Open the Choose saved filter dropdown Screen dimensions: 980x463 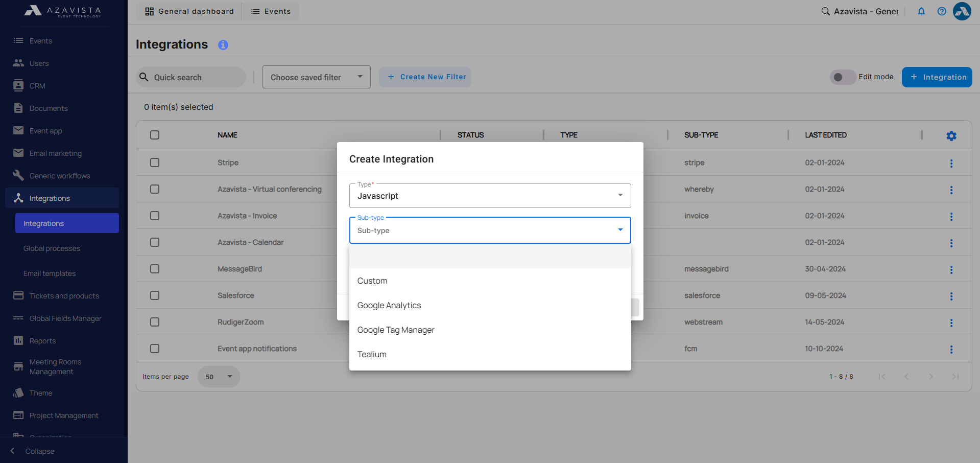pos(316,77)
